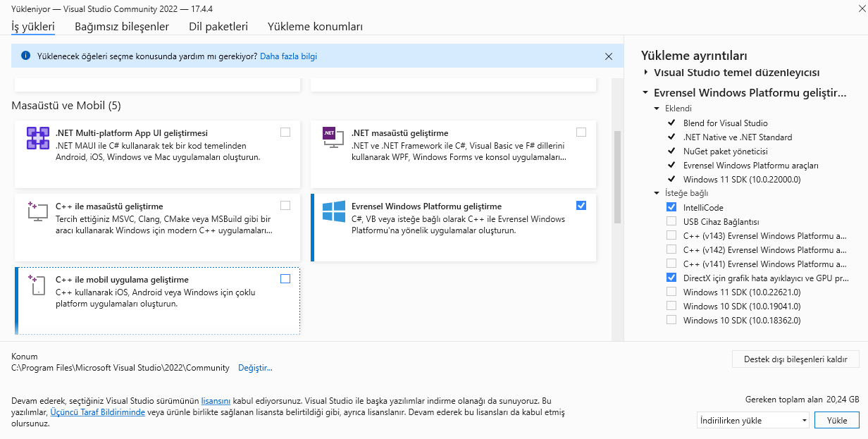
Task: Click the workloads list vertical scrollbar
Action: coord(618,176)
